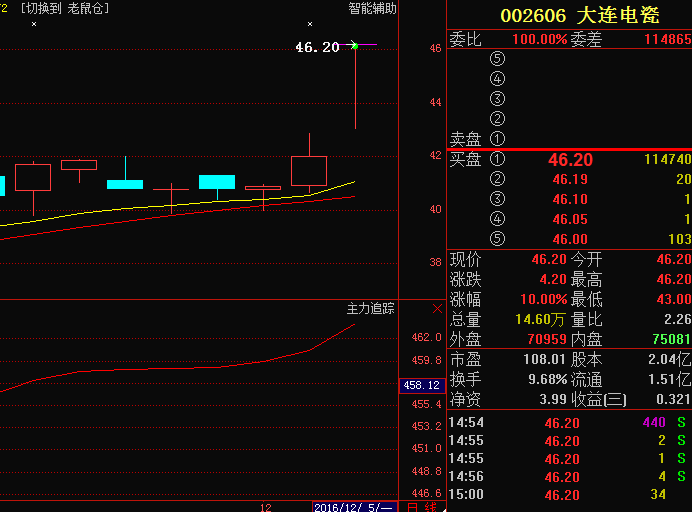Select buy level 2 price 46.19

(570, 179)
